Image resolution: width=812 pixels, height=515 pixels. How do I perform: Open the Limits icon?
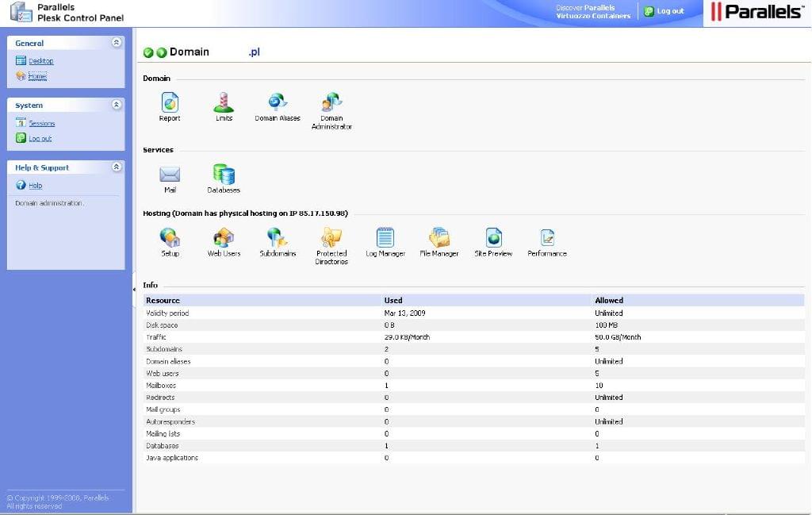pos(224,102)
